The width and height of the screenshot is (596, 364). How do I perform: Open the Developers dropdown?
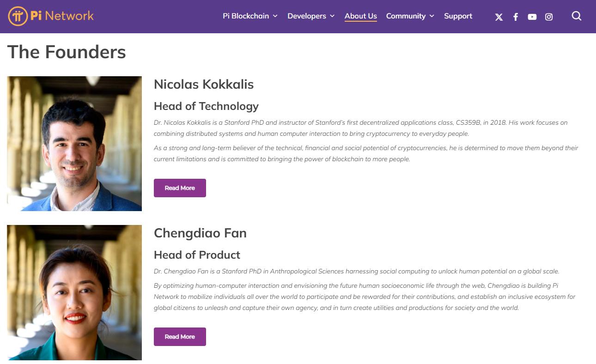coord(310,16)
